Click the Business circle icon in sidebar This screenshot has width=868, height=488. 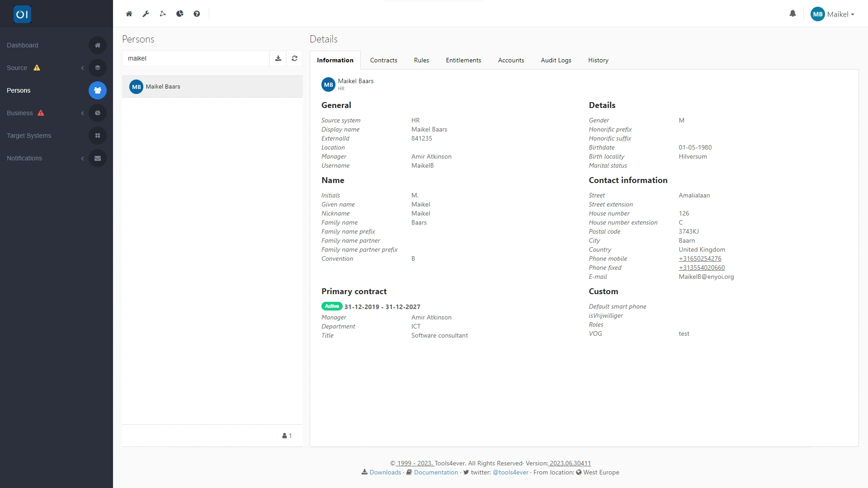[98, 113]
